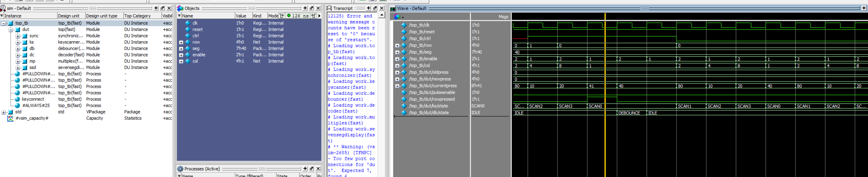Expand the std package node
This screenshot has height=177, width=868.
[4, 112]
